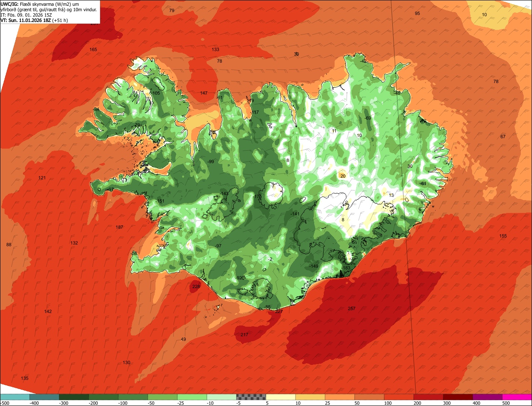
Task: Click the -105 value in the Westfjords
Action: [x=155, y=93]
